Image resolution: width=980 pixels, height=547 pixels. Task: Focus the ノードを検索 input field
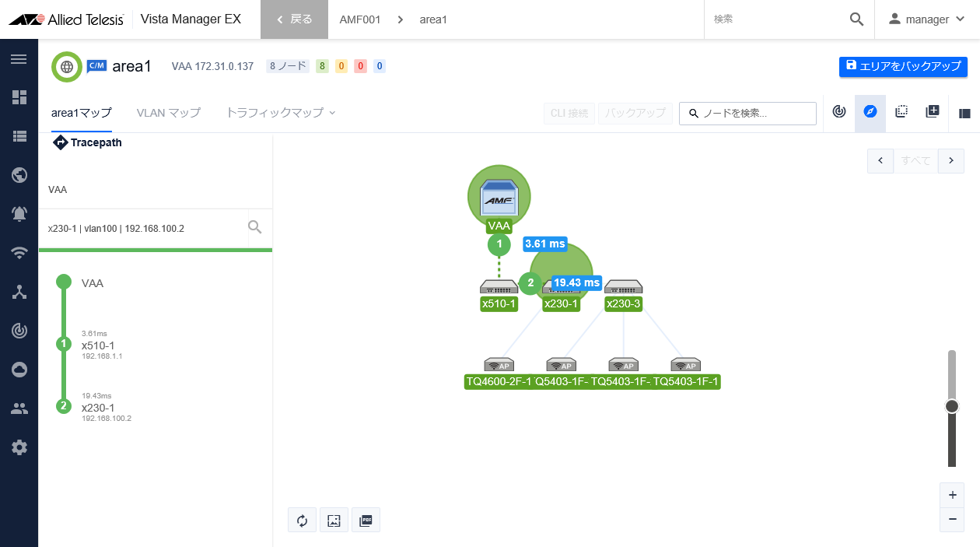click(747, 113)
